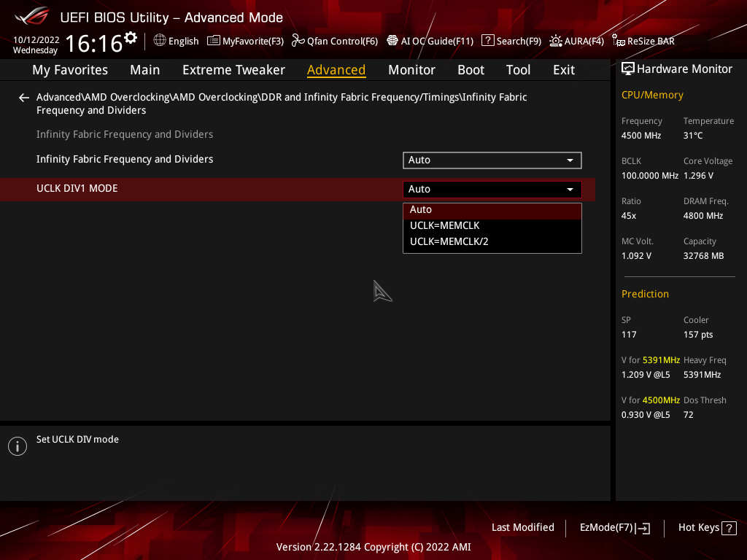
Task: Click Last Modified button
Action: coord(522,528)
